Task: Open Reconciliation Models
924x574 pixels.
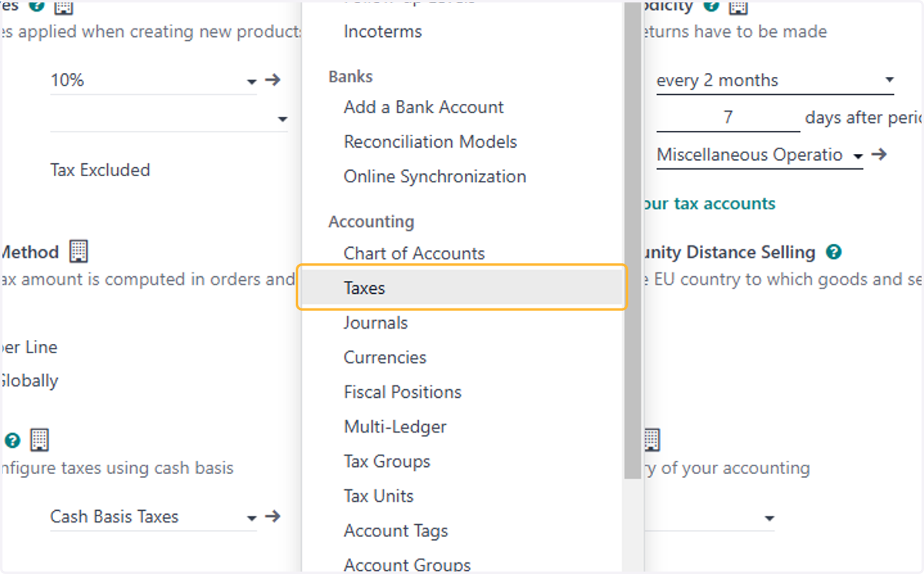Action: (x=430, y=142)
